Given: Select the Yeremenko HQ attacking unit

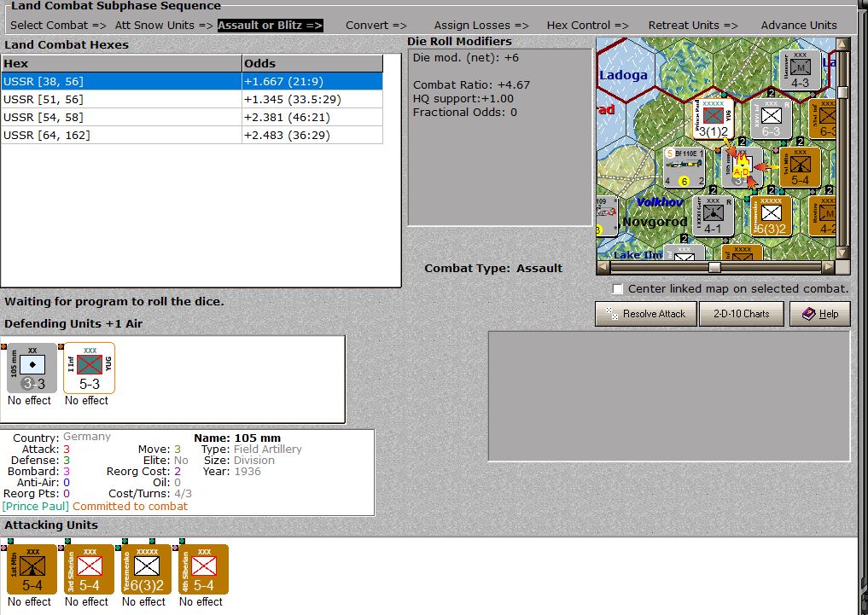Looking at the screenshot, I should pos(146,569).
